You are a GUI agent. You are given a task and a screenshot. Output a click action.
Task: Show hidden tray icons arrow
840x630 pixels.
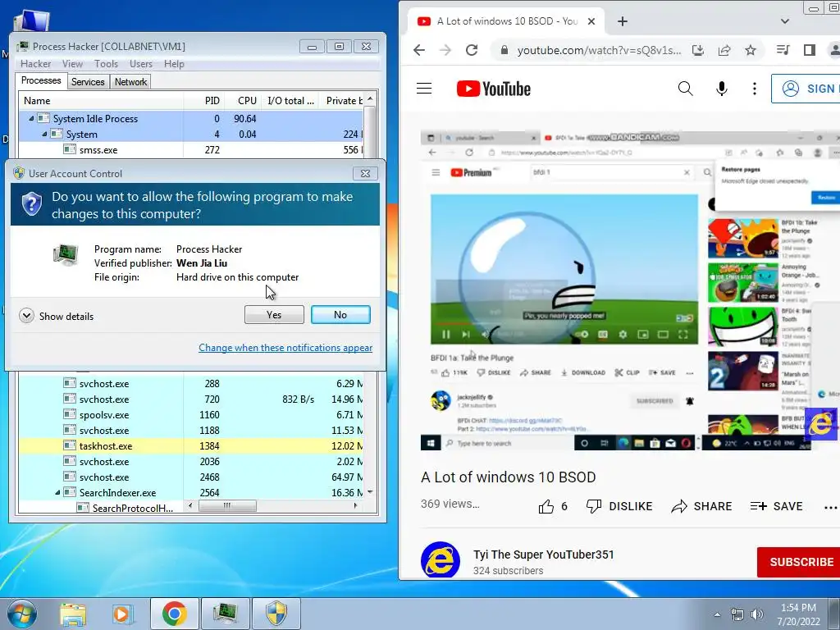click(x=717, y=614)
